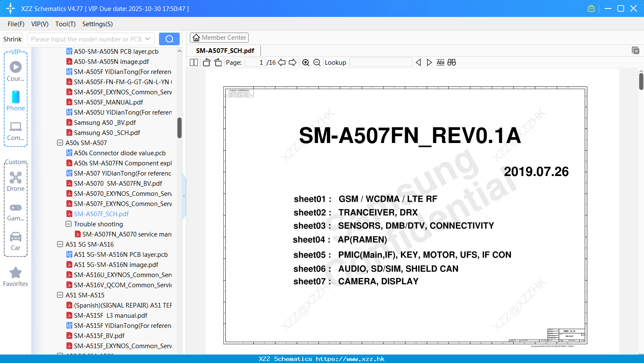Open A51 5G-SM-A516N PCB layer.pcb

click(117, 255)
